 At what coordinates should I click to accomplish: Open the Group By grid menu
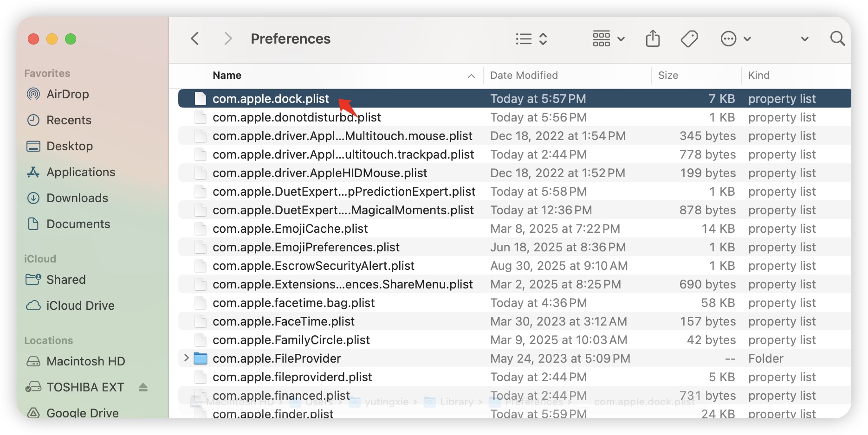(609, 39)
